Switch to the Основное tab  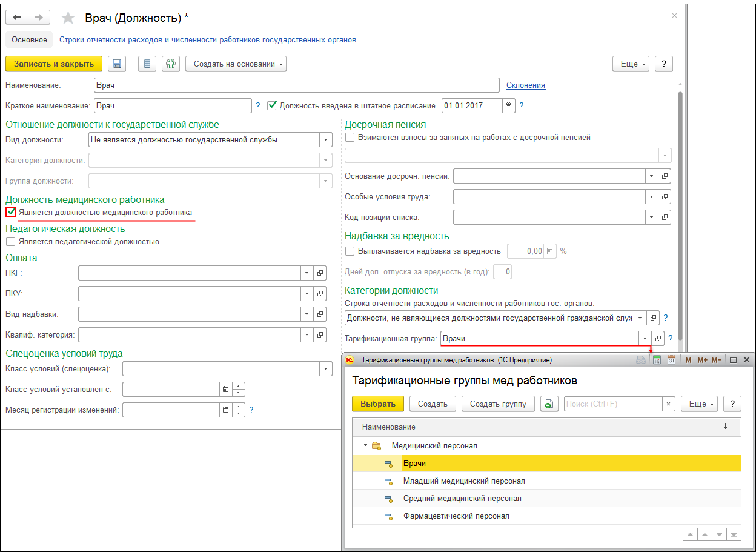(x=30, y=40)
